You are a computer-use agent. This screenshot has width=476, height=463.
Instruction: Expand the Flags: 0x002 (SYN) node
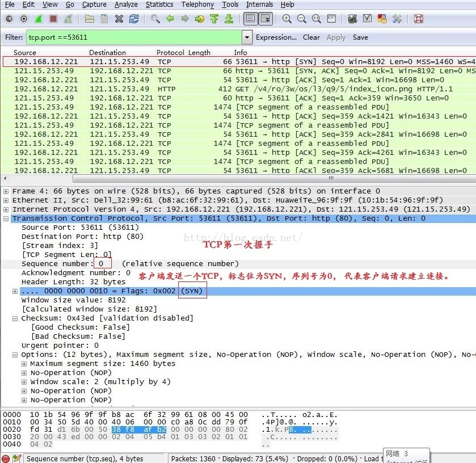tap(15, 291)
